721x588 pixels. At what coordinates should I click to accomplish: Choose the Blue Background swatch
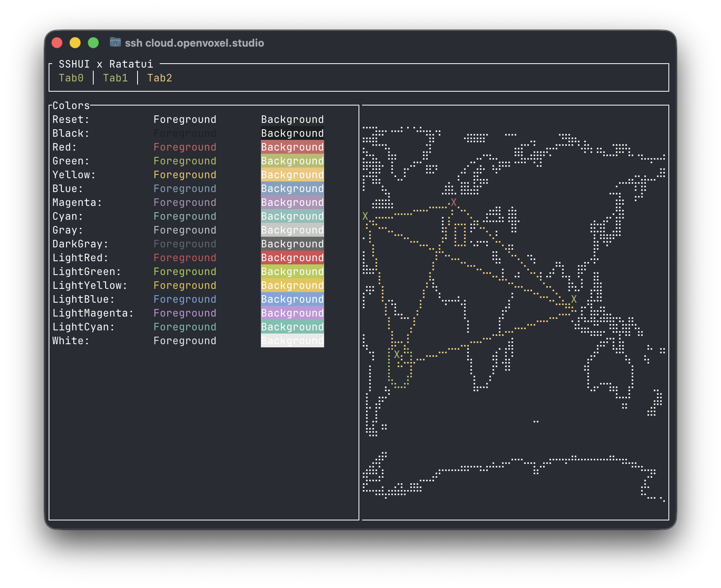292,188
